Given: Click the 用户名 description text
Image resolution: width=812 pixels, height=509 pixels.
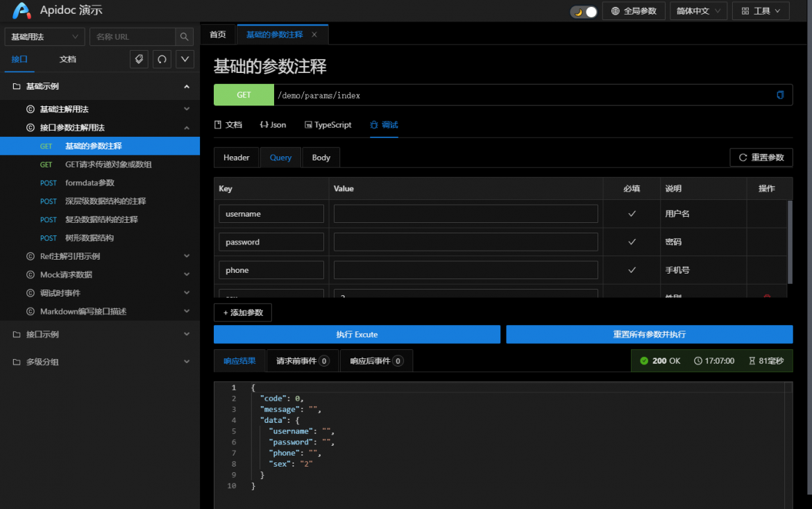Looking at the screenshot, I should [x=677, y=214].
